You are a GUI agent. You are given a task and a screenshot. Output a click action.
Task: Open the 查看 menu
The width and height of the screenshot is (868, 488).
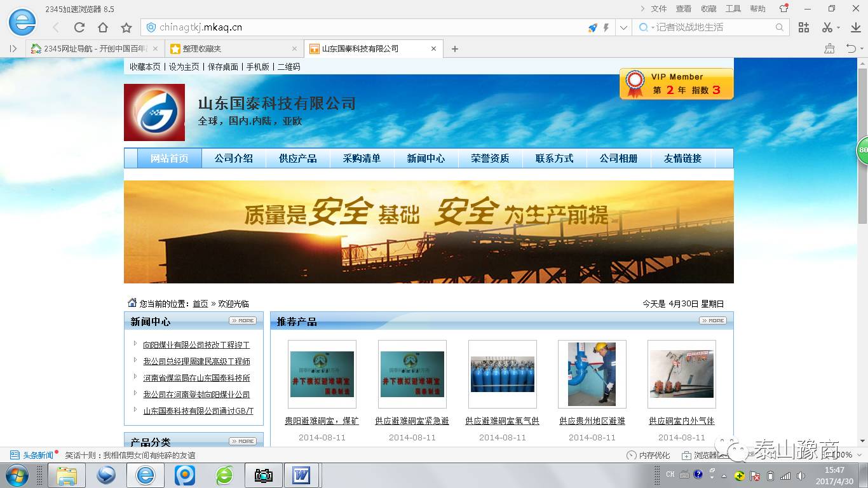coord(684,8)
